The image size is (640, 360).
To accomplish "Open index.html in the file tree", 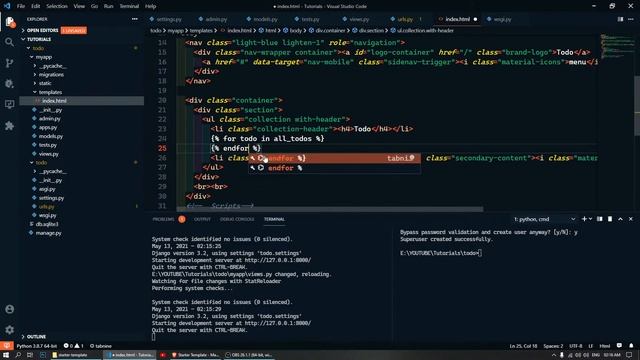I will (x=54, y=101).
